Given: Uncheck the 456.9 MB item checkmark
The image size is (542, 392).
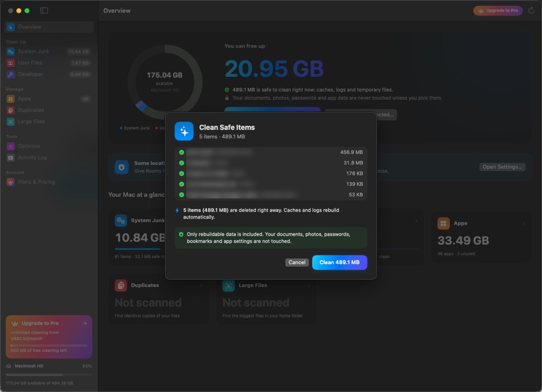Looking at the screenshot, I should pyautogui.click(x=181, y=153).
